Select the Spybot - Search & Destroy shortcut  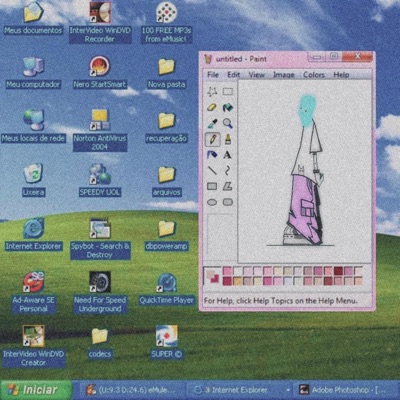[100, 238]
